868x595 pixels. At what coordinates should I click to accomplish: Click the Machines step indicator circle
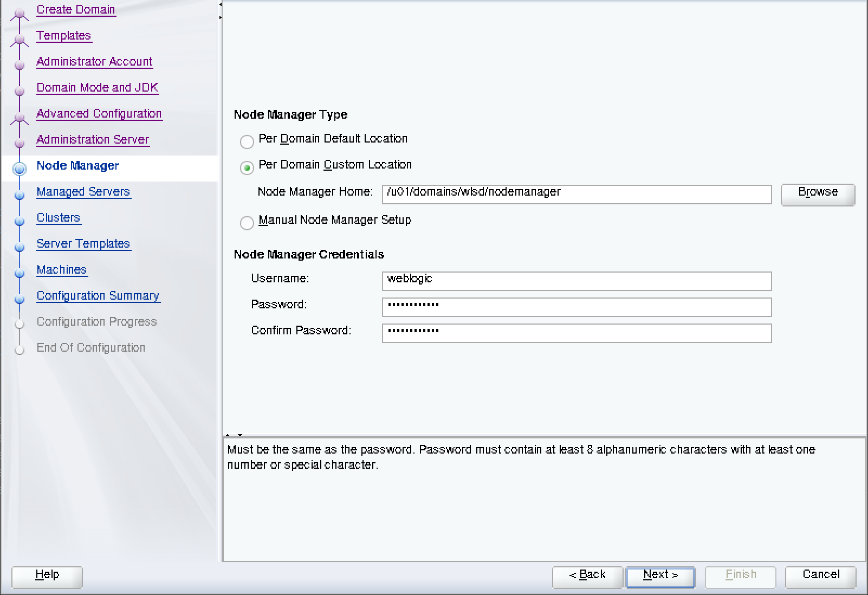pos(20,273)
